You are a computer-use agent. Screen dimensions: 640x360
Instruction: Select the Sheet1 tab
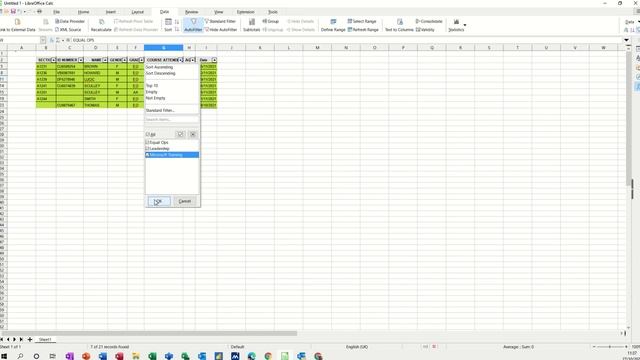point(45,340)
